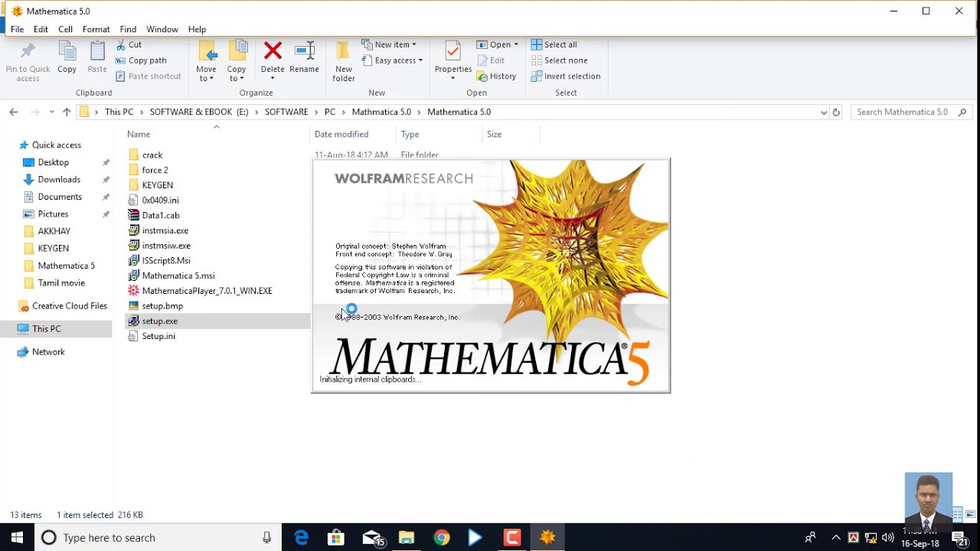The width and height of the screenshot is (980, 551).
Task: Click the New folder icon
Action: coord(344,52)
